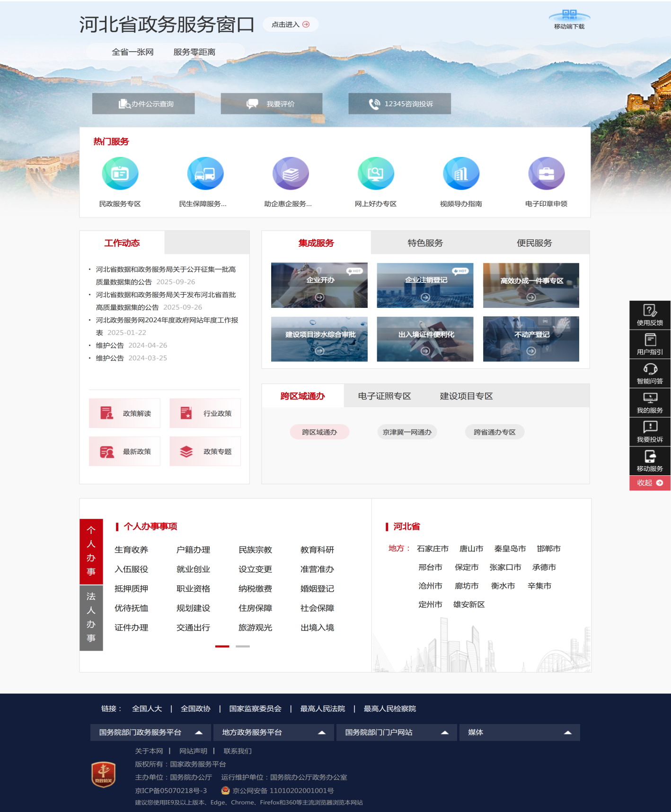Select the red first-page pagination dash
Image resolution: width=671 pixels, height=812 pixels.
(222, 646)
